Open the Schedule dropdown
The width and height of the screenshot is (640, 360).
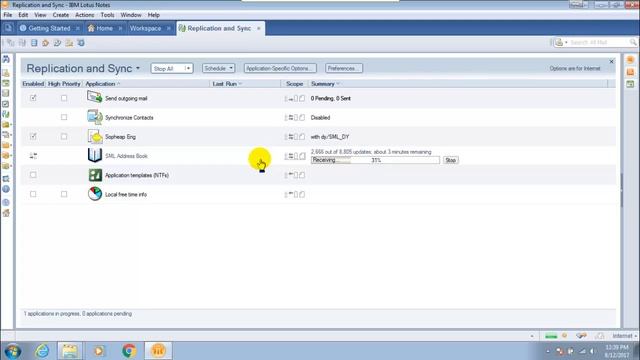pyautogui.click(x=218, y=68)
